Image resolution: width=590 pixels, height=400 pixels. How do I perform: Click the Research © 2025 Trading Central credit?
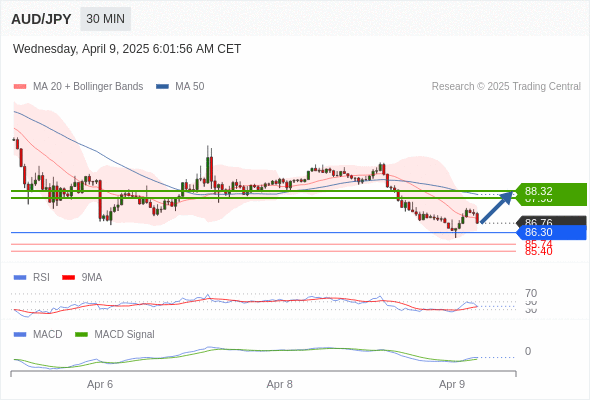point(506,87)
